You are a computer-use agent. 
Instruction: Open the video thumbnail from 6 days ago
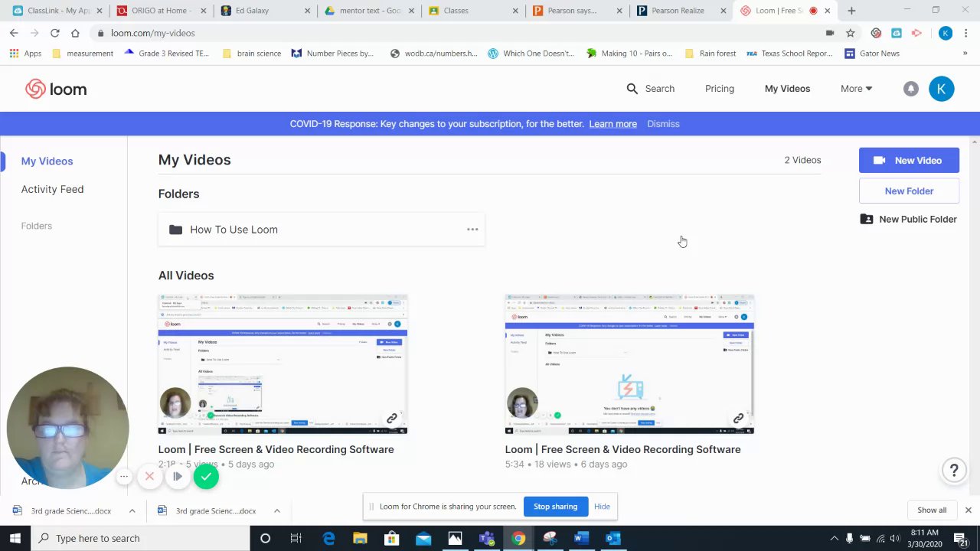pos(629,364)
